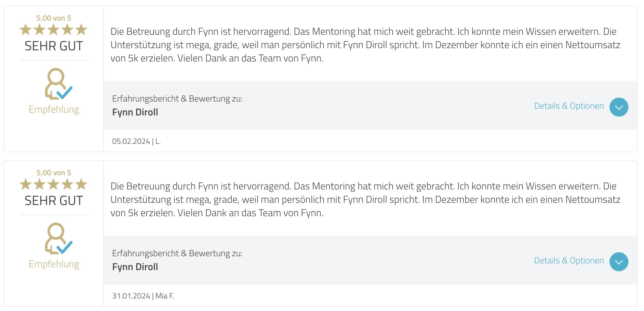This screenshot has height=311, width=644.
Task: Click the date 05.02.2024 | L. line
Action: pos(136,141)
